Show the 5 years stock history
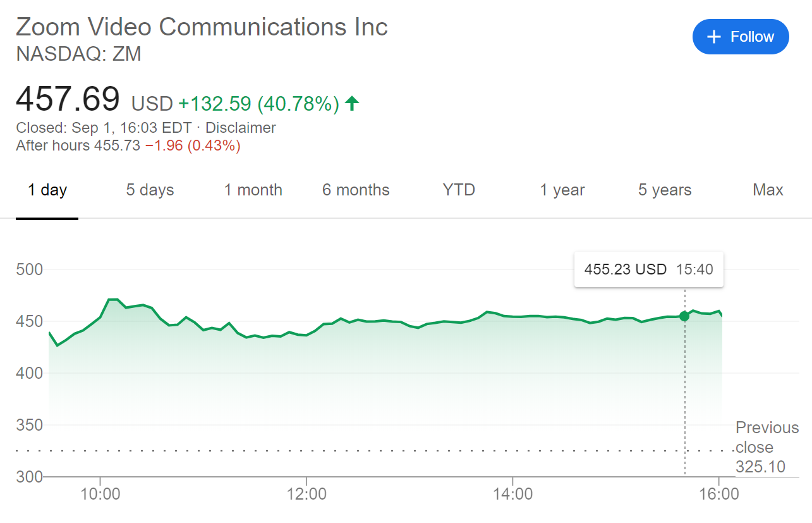 (664, 189)
